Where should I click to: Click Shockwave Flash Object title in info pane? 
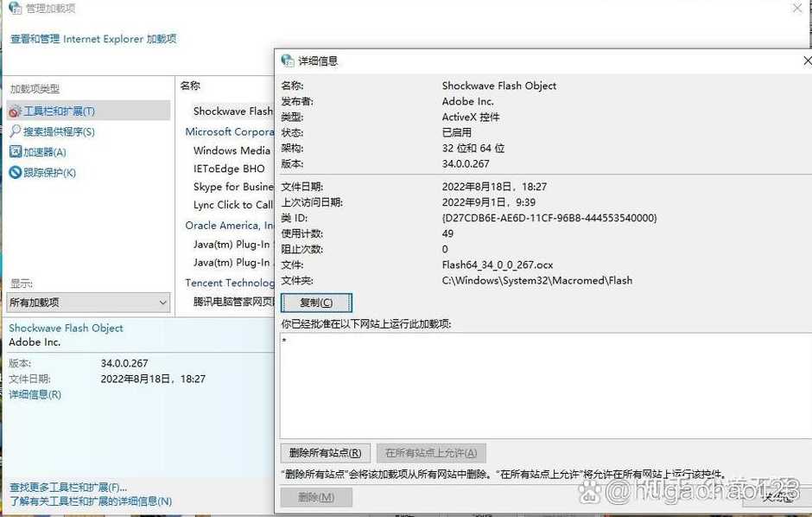click(66, 328)
